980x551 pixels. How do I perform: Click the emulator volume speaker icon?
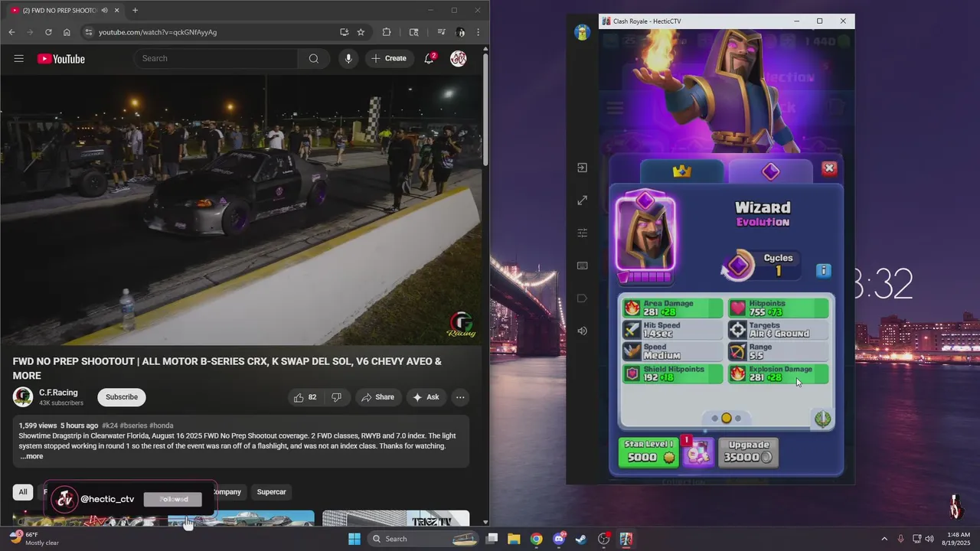point(583,331)
